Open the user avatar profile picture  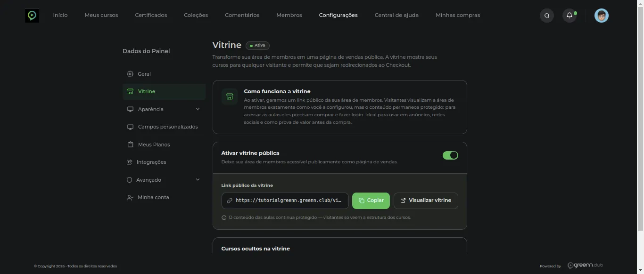pyautogui.click(x=602, y=16)
